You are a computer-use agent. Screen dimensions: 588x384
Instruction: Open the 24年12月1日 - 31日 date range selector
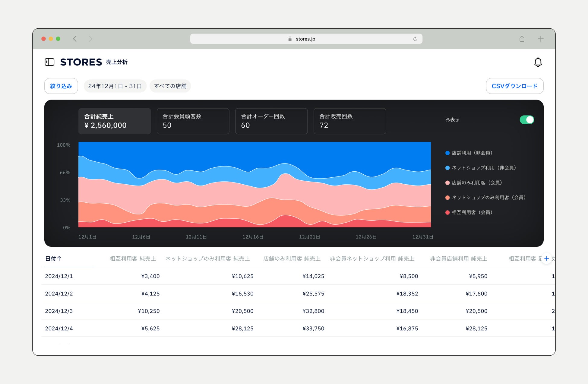[x=115, y=86]
